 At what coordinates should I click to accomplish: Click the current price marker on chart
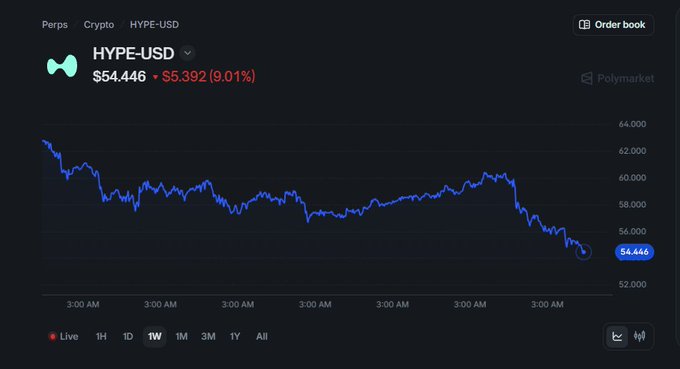click(x=583, y=252)
